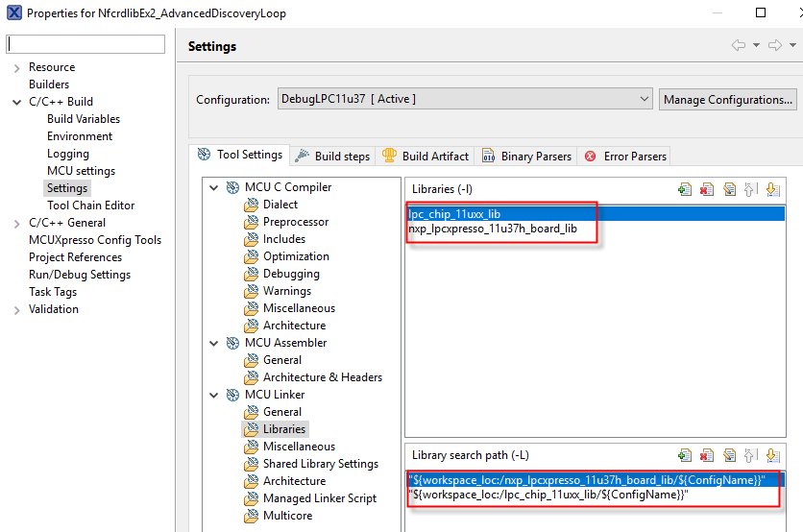Switch to Build steps tab
The image size is (803, 532).
coord(333,157)
